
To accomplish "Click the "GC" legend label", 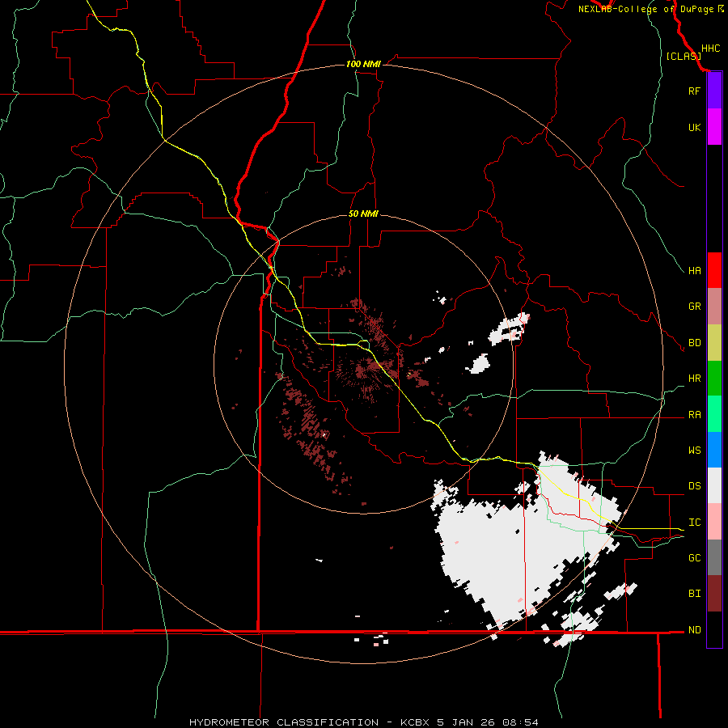I will [694, 558].
